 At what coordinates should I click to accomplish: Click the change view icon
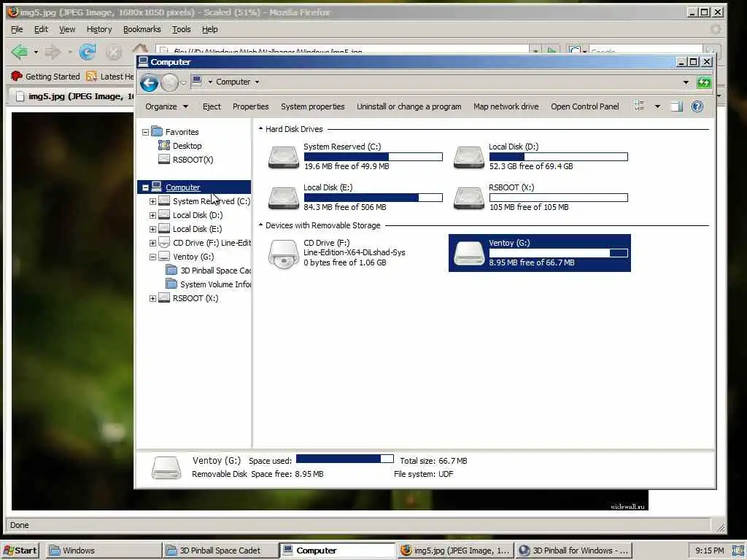pos(639,106)
